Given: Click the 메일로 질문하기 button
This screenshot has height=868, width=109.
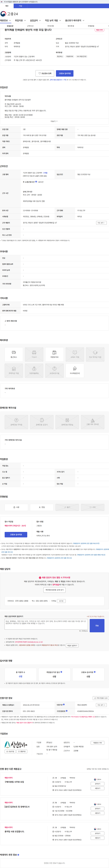Looking at the screenshot, I should pos(72,646).
